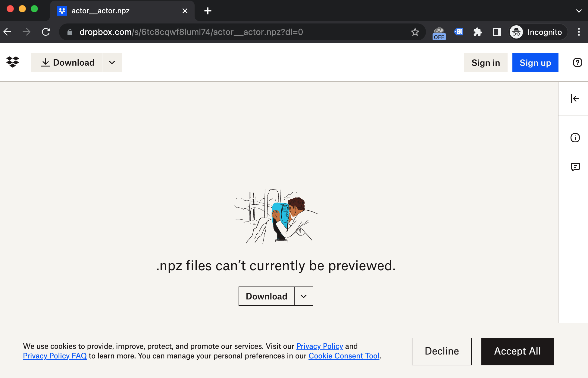This screenshot has height=378, width=588.
Task: Decline the cookie consent
Action: (441, 351)
